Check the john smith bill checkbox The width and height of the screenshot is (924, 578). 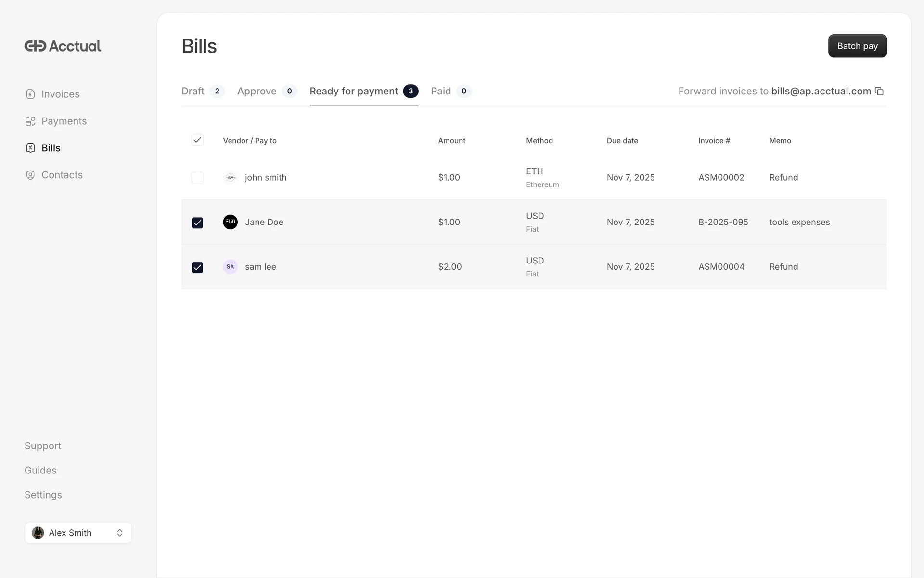197,178
